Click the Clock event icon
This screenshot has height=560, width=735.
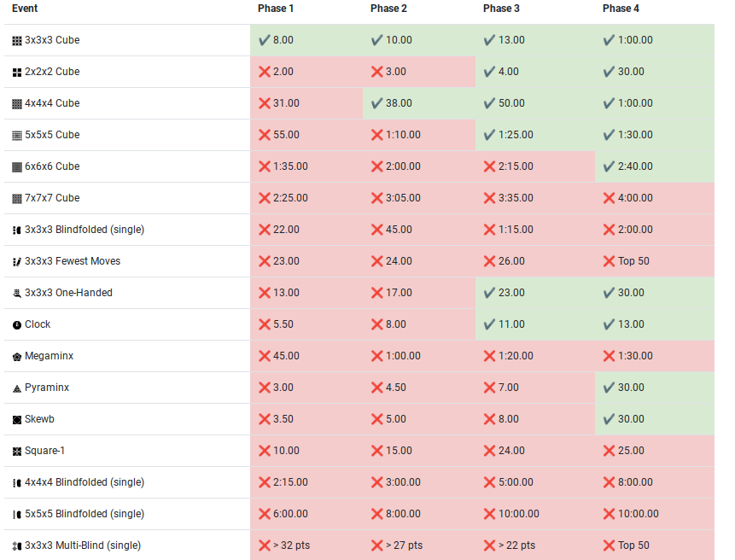(x=17, y=324)
